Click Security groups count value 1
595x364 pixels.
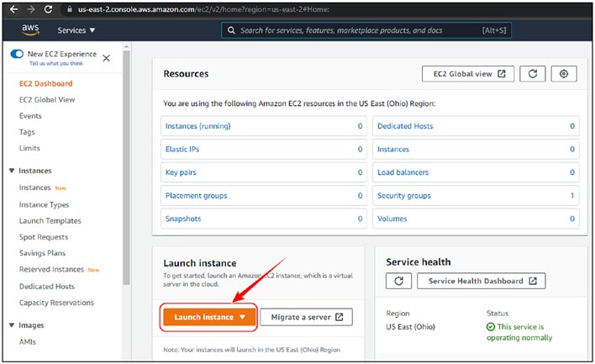[x=572, y=196]
